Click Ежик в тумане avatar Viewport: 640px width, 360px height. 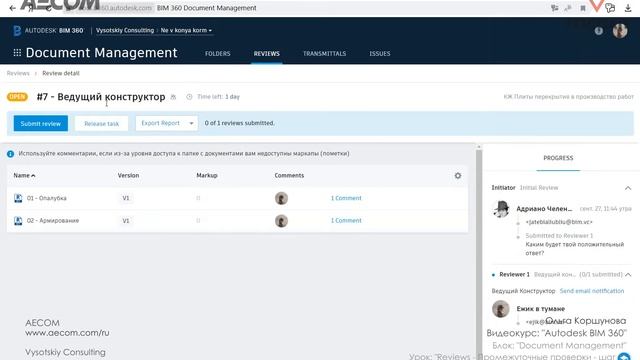[x=501, y=309]
